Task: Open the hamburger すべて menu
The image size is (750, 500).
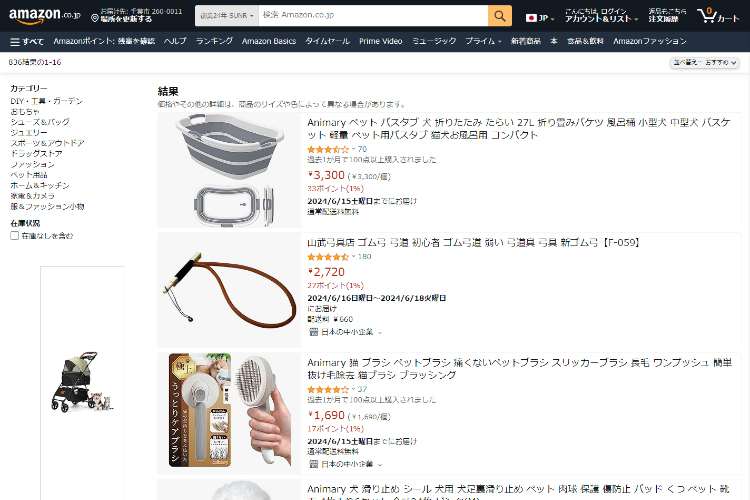Action: pos(27,42)
